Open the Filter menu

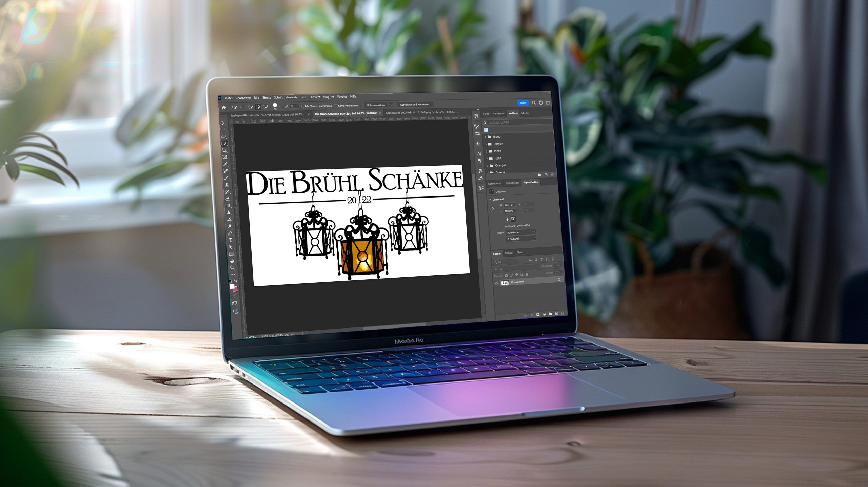point(304,97)
